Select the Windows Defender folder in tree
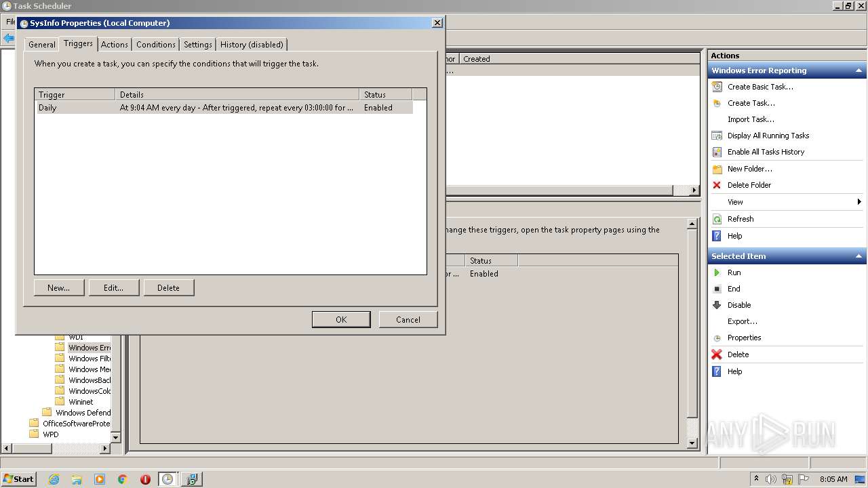This screenshot has width=868, height=488. [83, 413]
